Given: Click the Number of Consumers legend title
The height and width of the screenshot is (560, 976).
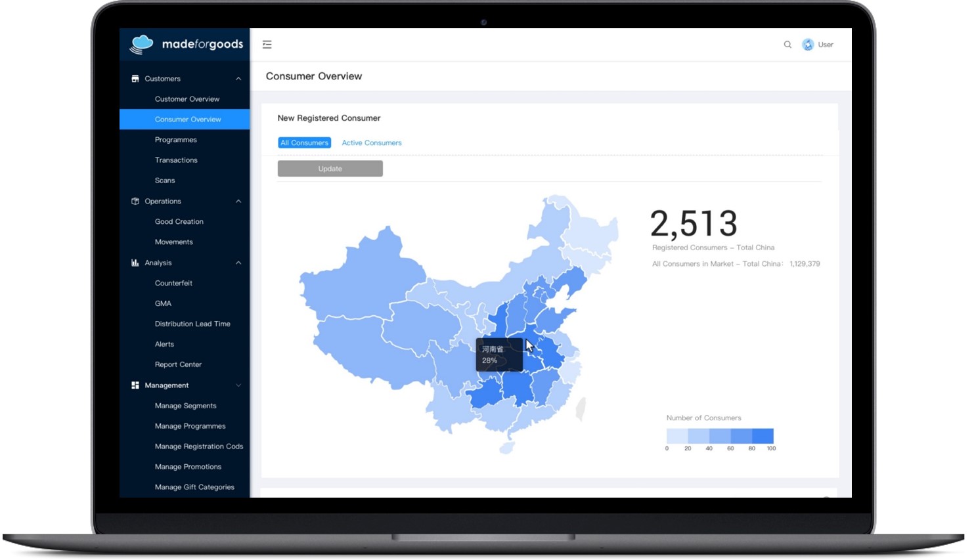Looking at the screenshot, I should click(703, 418).
